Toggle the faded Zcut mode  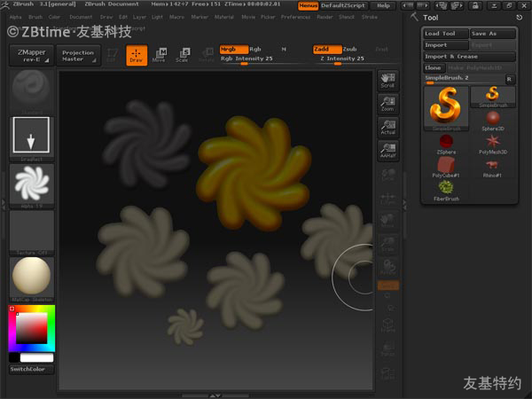(381, 50)
